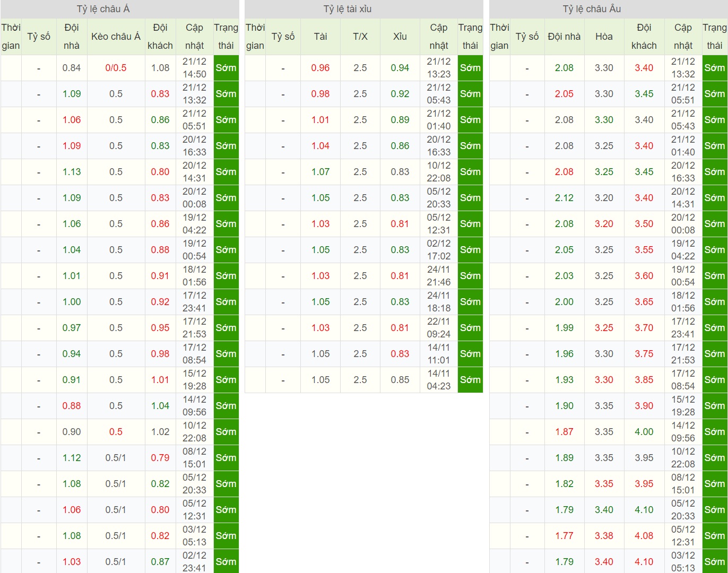Click home odds '0.84' in the châu Á table
The width and height of the screenshot is (728, 573).
tap(72, 68)
